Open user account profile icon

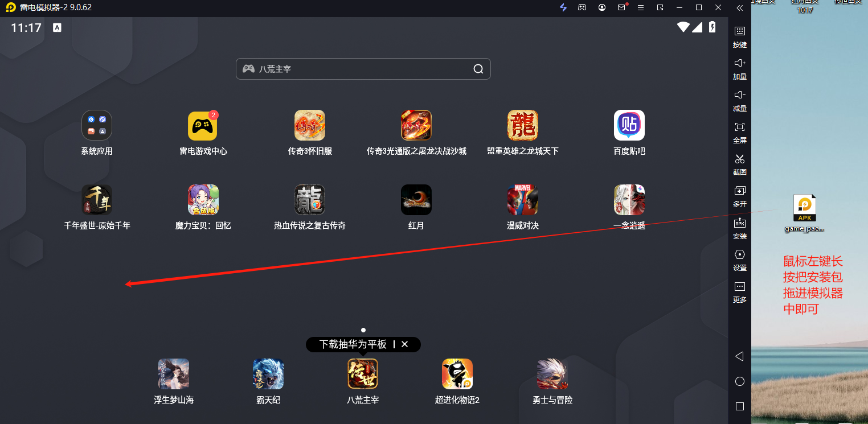[602, 7]
